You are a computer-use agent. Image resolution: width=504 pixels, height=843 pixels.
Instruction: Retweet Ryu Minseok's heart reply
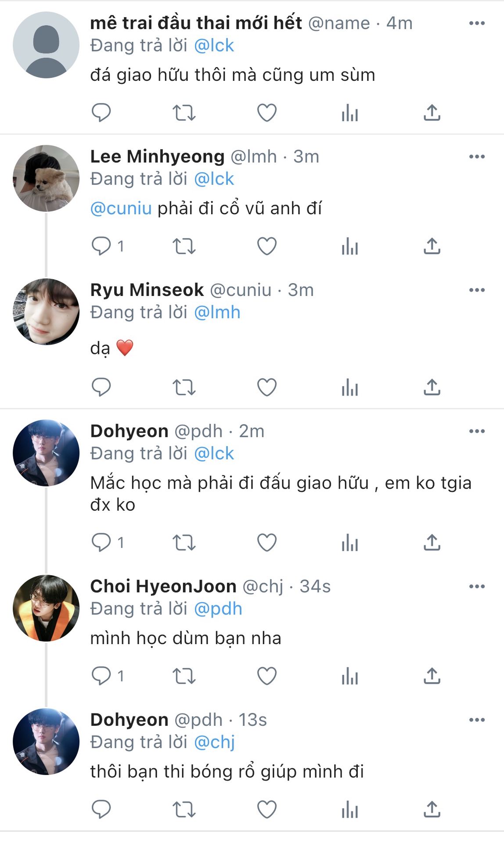pyautogui.click(x=184, y=387)
